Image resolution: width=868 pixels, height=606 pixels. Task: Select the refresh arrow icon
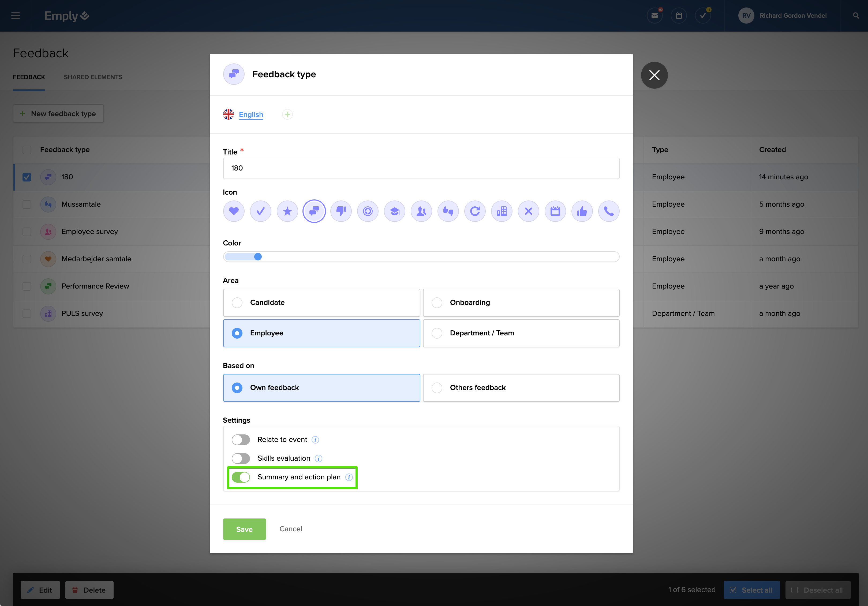coord(475,211)
